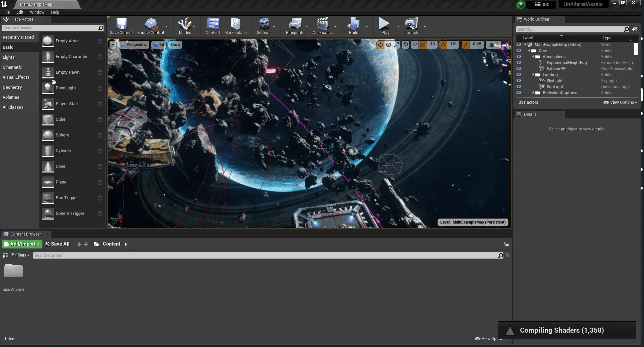644x347 pixels.
Task: Open the Content Browser Filters dropdown
Action: coord(21,255)
